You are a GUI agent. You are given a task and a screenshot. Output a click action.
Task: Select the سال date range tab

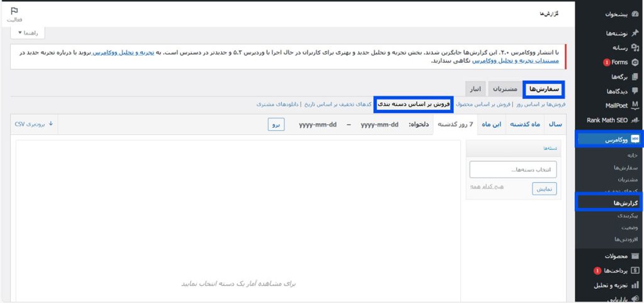point(555,124)
